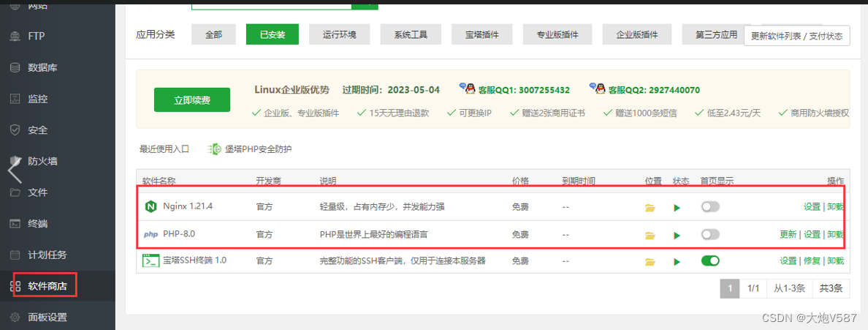Click the PHP-8.0 running status play icon
The image size is (868, 330).
pos(677,235)
